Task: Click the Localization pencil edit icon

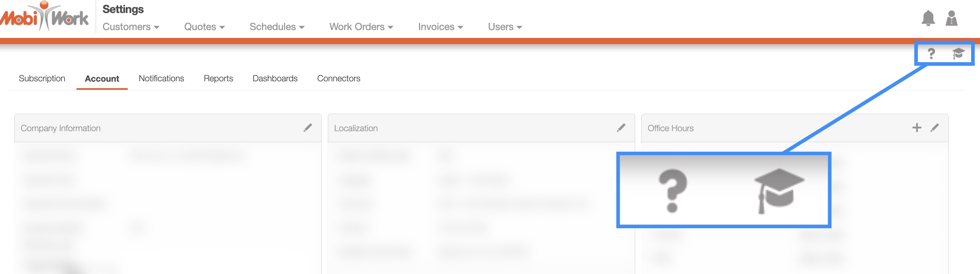Action: click(621, 128)
